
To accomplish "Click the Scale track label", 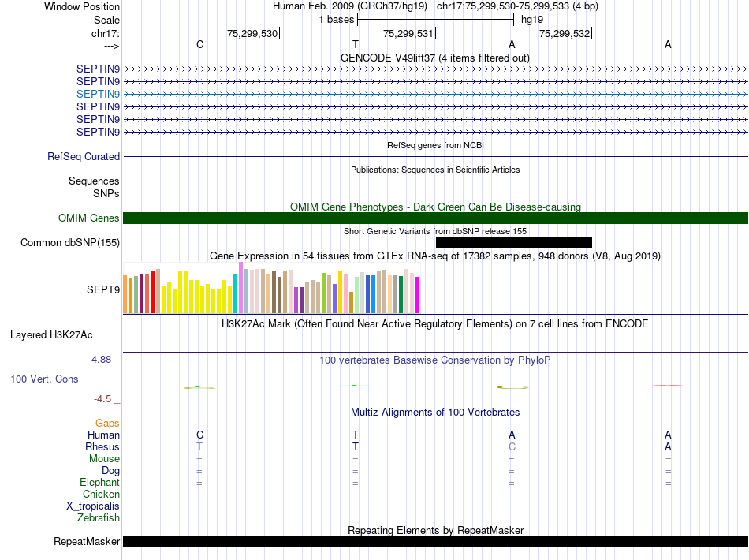I will tap(106, 20).
